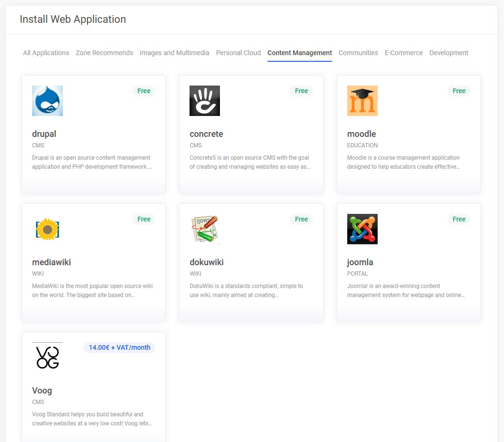Switch to the Development category
The image size is (504, 442).
pyautogui.click(x=448, y=53)
